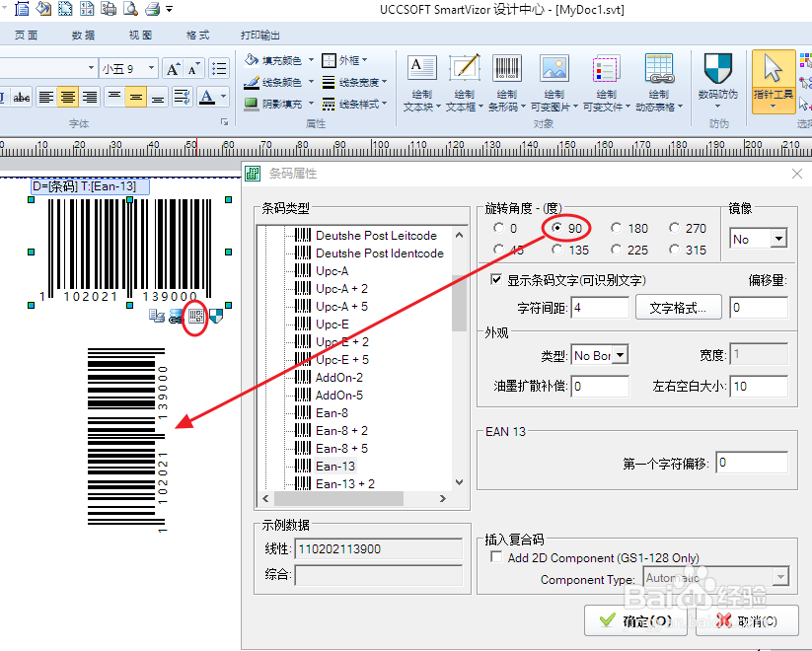
Task: Select Upc-A in the barcode type list
Action: (332, 271)
